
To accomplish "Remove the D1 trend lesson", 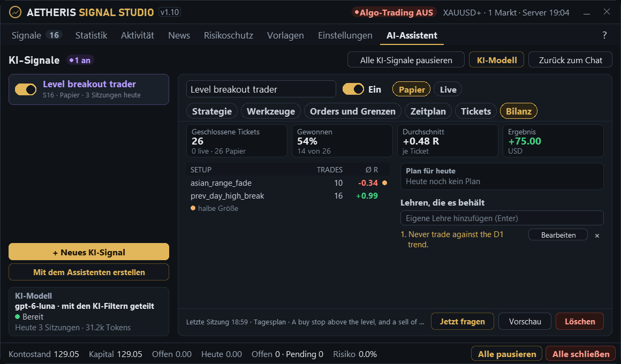I will pos(597,236).
